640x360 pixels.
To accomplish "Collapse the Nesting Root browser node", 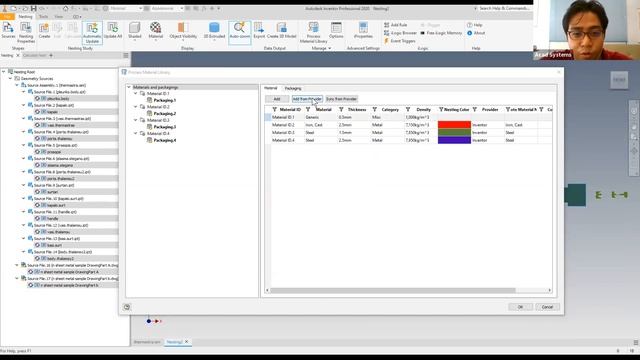I will (4, 71).
